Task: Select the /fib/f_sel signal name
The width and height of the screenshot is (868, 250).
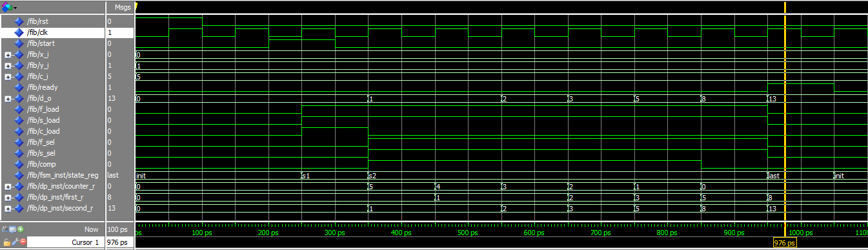Action: [x=41, y=142]
